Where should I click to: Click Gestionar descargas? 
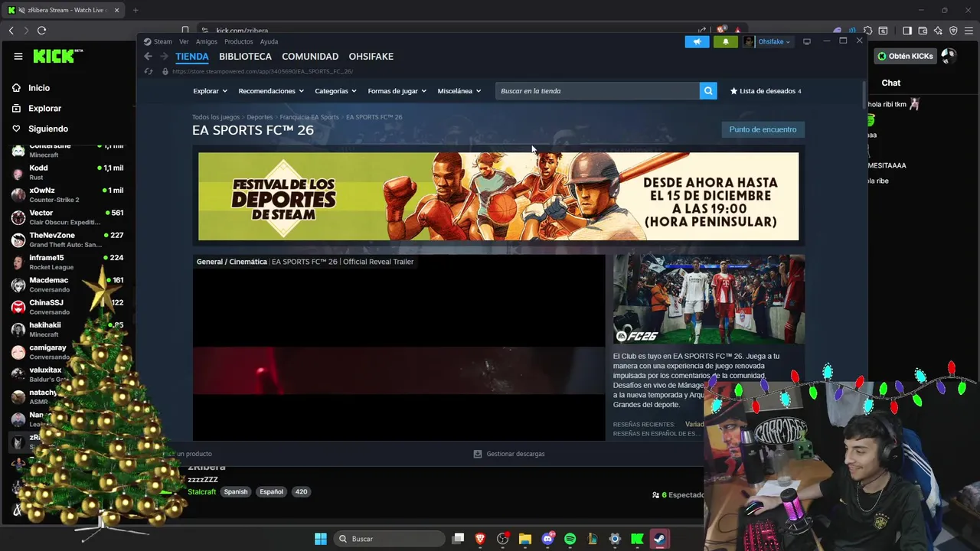coord(509,454)
